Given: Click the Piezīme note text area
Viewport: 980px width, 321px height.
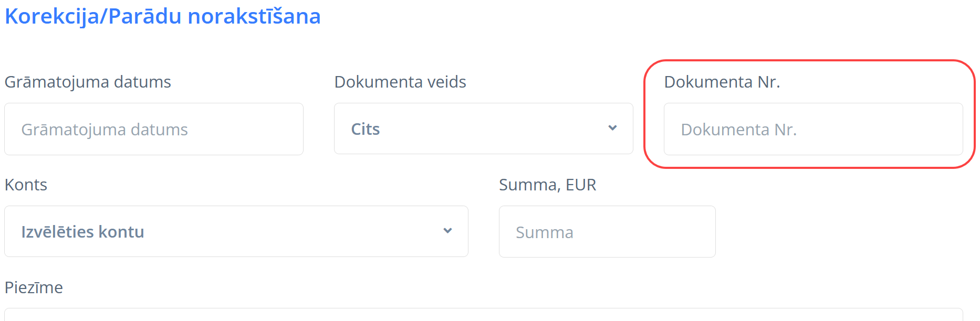Looking at the screenshot, I should click(483, 315).
